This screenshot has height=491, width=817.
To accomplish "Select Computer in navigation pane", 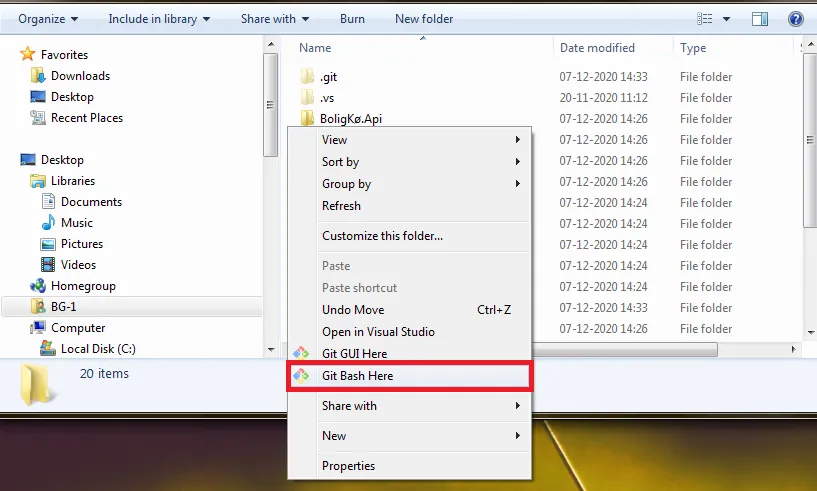I will 78,328.
